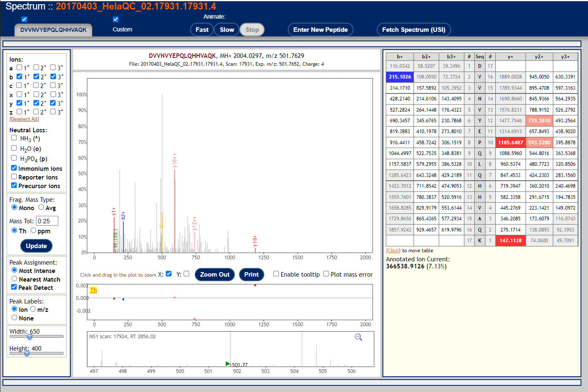
Task: Toggle the checkbox above the Custom tab
Action: coord(116,19)
